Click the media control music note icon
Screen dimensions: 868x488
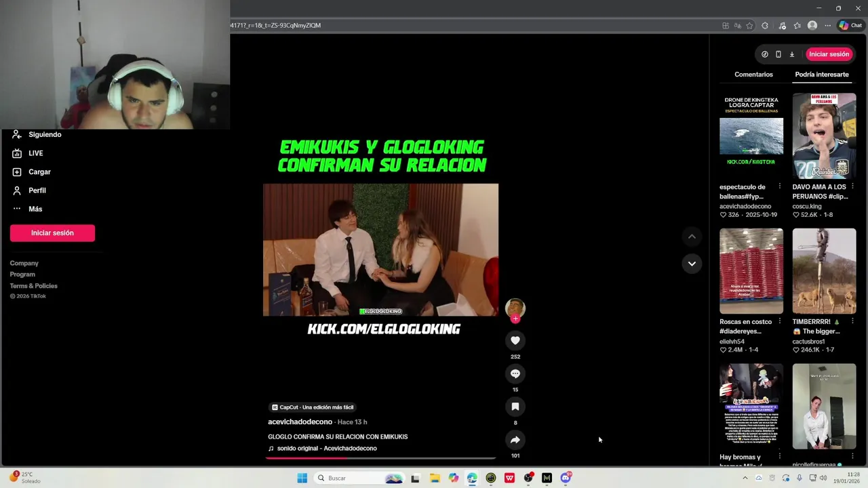coord(782,26)
